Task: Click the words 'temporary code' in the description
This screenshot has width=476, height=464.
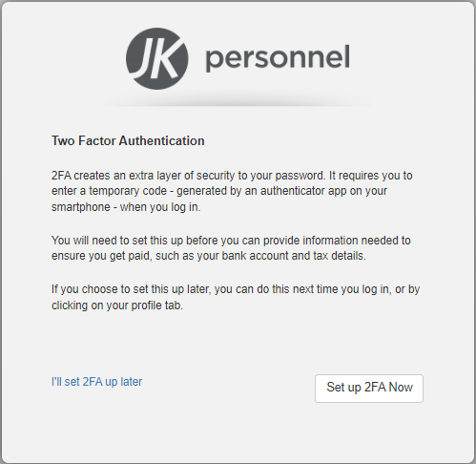Action: [x=128, y=191]
